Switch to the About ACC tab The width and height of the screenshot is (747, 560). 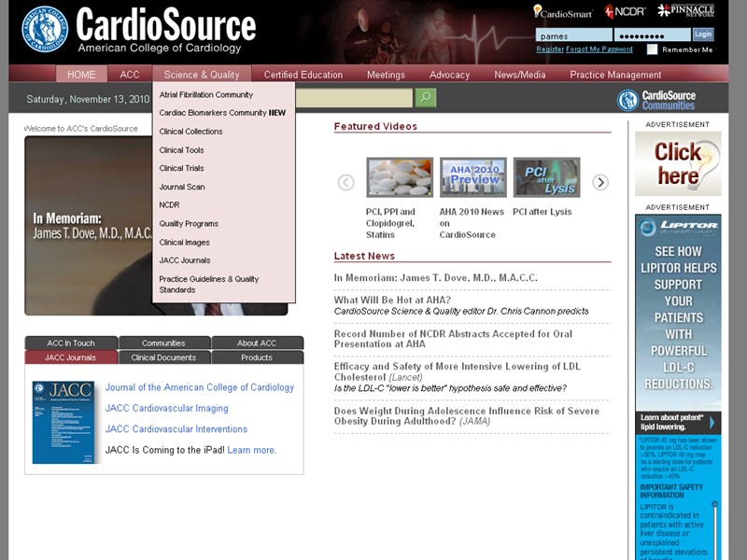coord(257,343)
